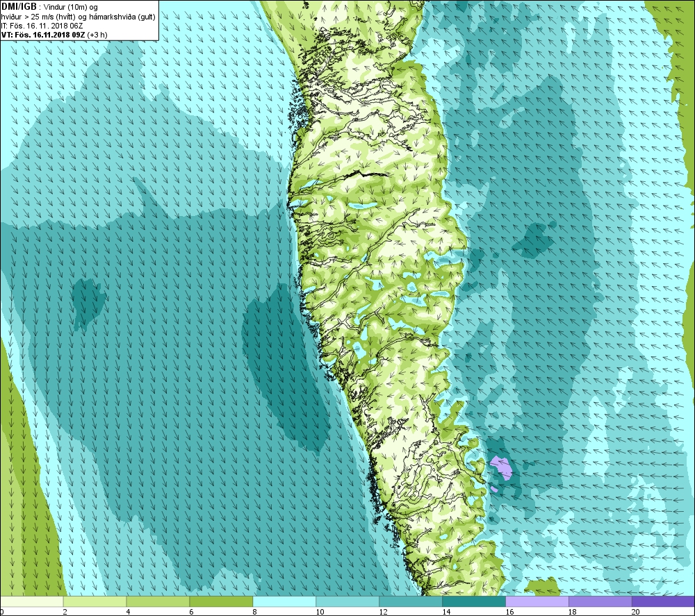Pick the darkest purple swatch above 20 m/s
695x616 pixels.
point(664,601)
